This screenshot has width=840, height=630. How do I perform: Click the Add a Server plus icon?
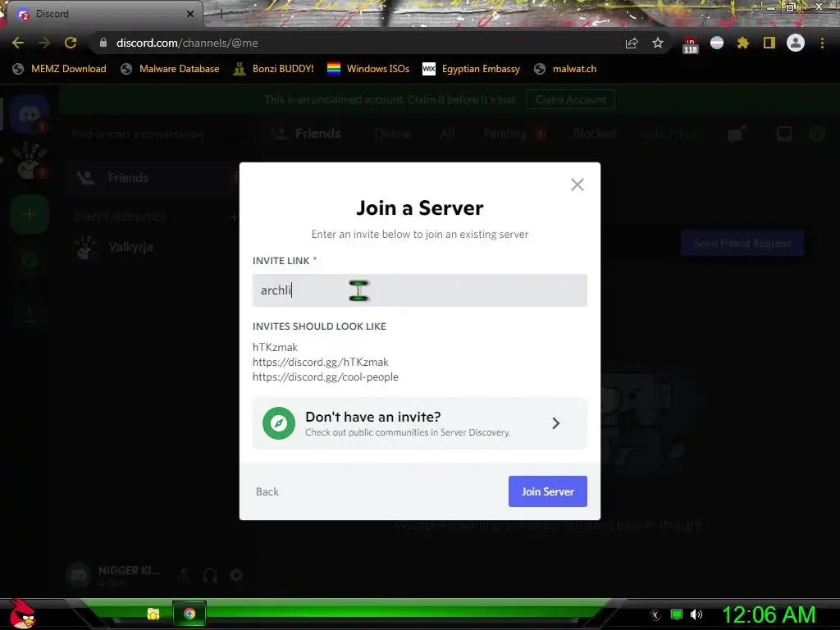pos(30,215)
